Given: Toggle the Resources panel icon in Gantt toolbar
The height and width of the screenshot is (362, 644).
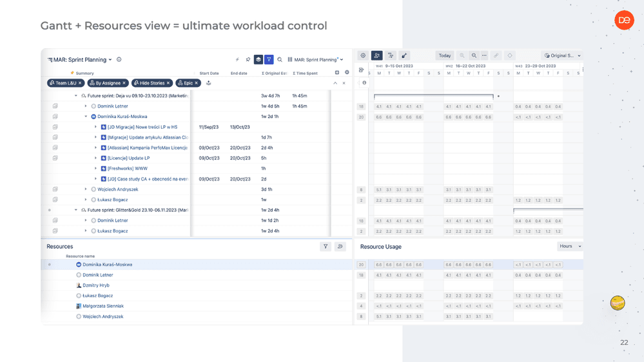Looking at the screenshot, I should 377,56.
